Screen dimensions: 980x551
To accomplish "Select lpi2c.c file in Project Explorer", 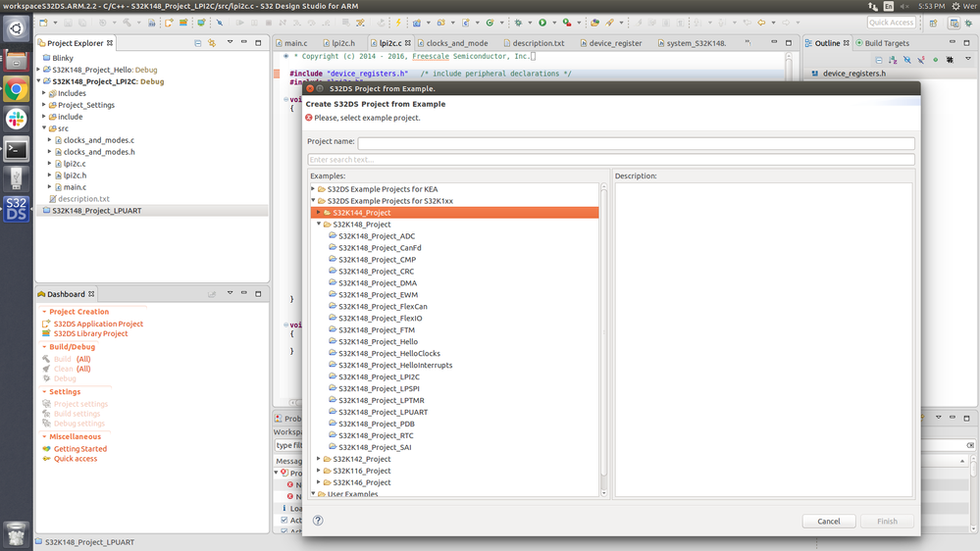I will point(75,164).
